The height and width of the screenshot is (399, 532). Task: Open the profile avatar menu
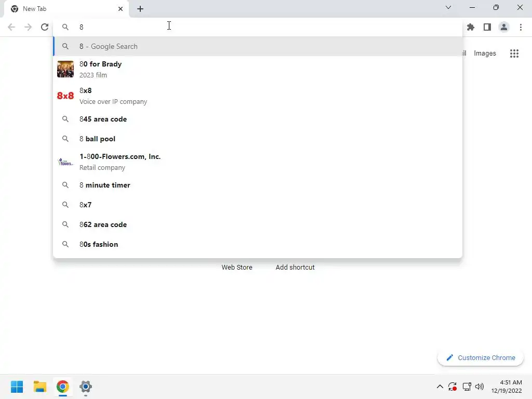click(x=504, y=27)
